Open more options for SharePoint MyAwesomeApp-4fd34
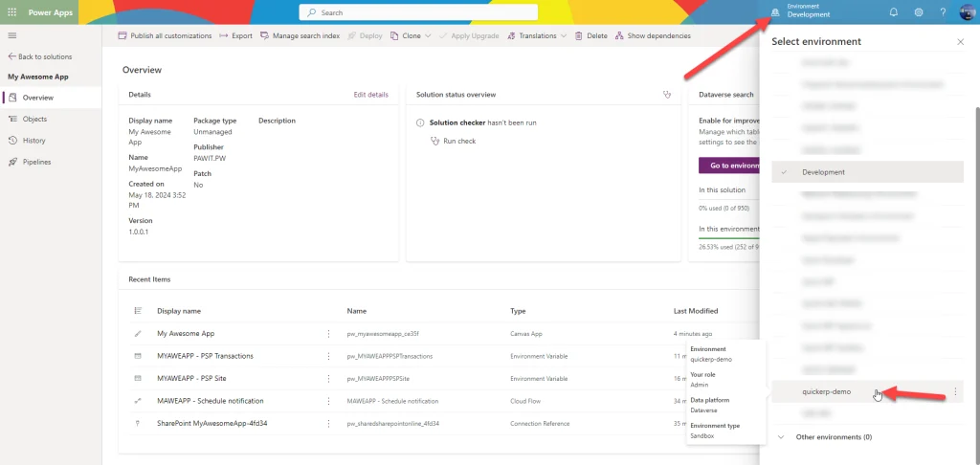 pos(329,423)
